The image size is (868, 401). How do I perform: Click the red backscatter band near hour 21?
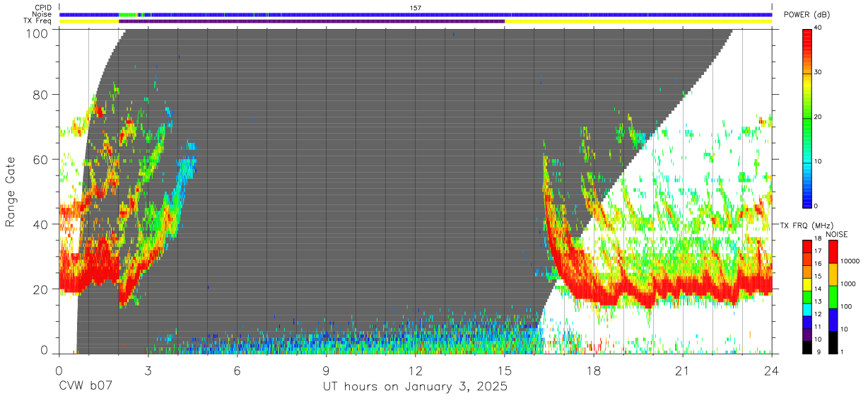pos(683,288)
